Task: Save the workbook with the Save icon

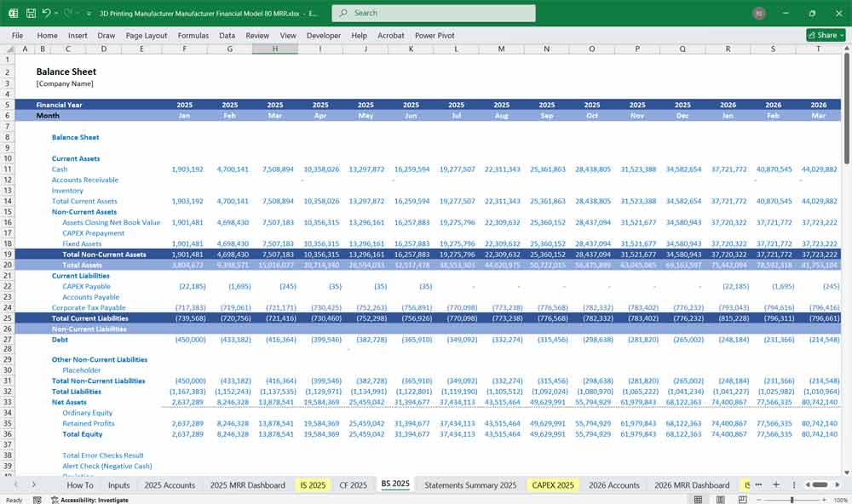Action: click(x=31, y=13)
